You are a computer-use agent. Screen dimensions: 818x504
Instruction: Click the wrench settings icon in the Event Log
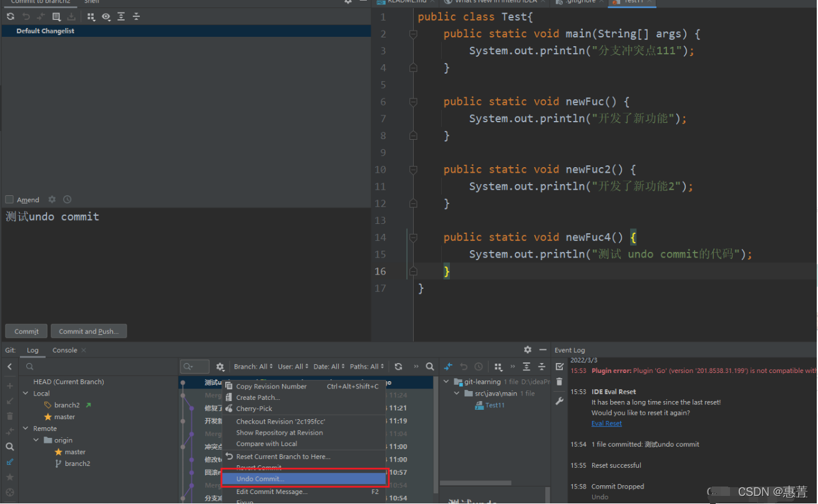(x=559, y=401)
